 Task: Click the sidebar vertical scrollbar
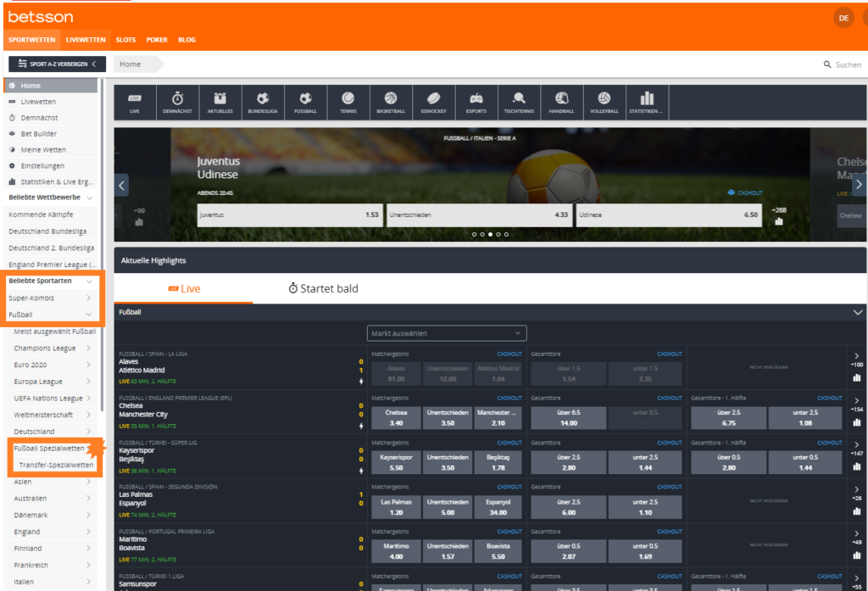[102, 243]
